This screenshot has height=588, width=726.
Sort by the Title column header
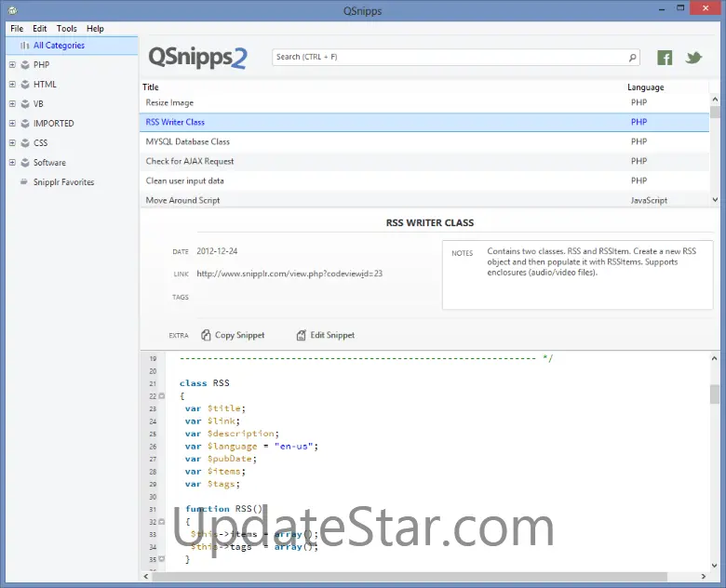(151, 87)
